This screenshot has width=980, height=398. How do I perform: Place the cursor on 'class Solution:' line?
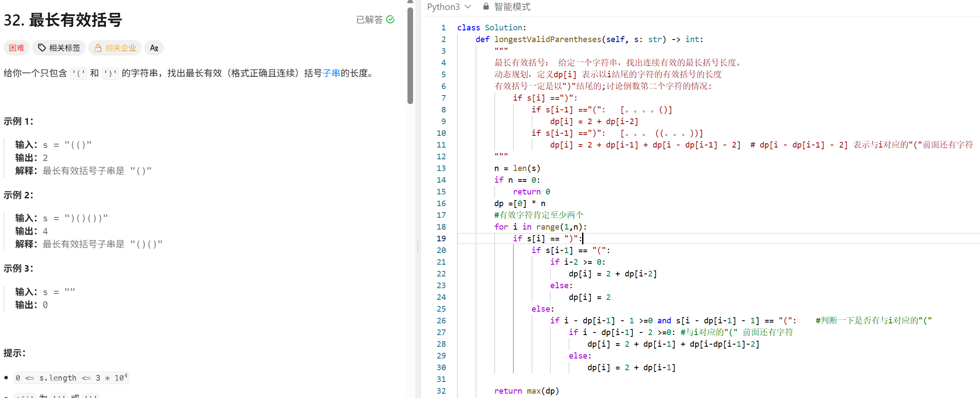click(x=491, y=28)
